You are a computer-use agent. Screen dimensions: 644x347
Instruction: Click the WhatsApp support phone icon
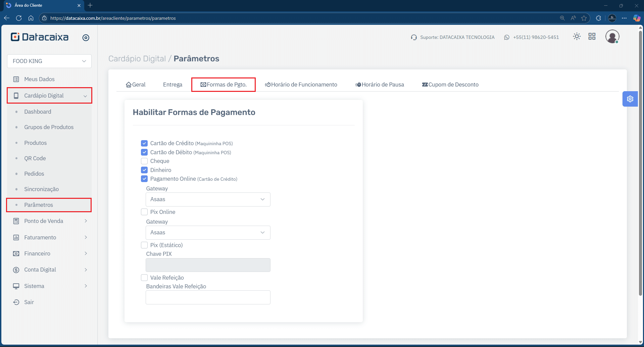coord(507,37)
